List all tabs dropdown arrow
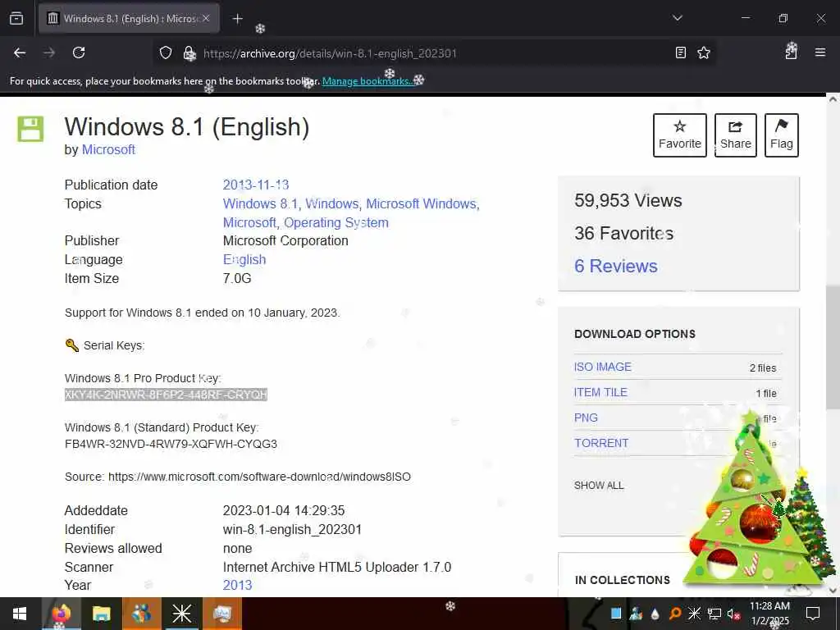 (x=677, y=18)
